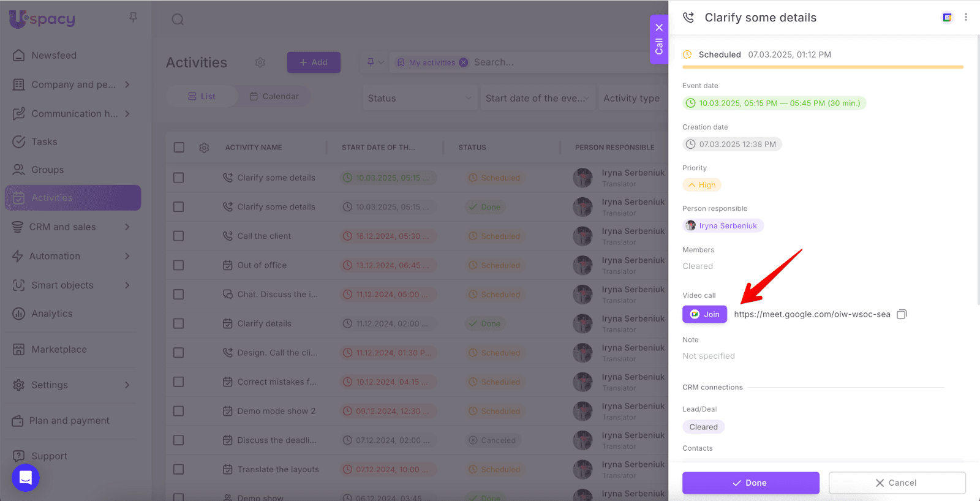
Task: Open the Status filter dropdown
Action: pos(420,98)
